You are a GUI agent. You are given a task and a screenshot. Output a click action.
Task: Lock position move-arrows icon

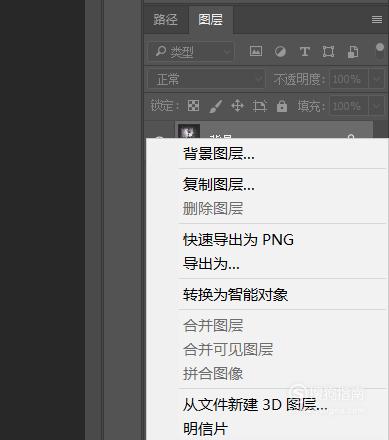[x=237, y=106]
